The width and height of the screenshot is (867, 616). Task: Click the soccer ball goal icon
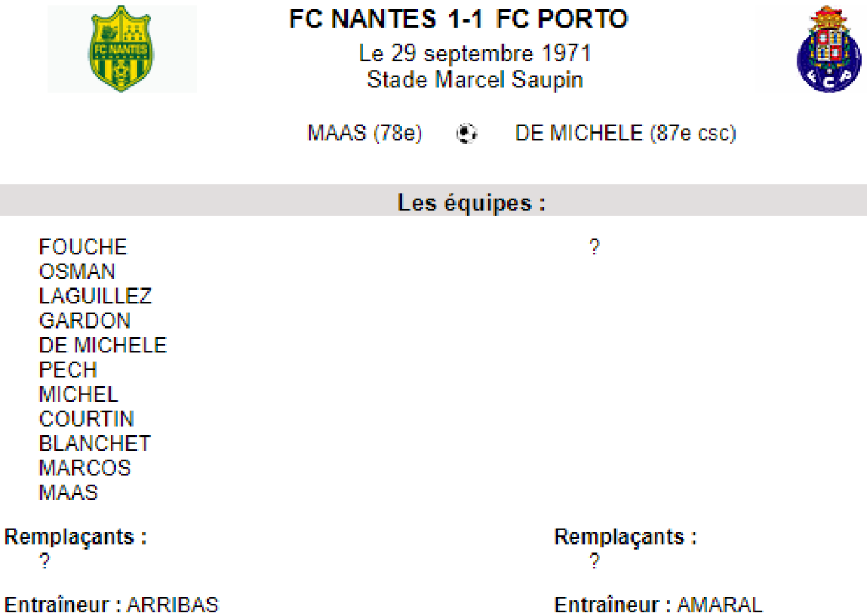467,134
